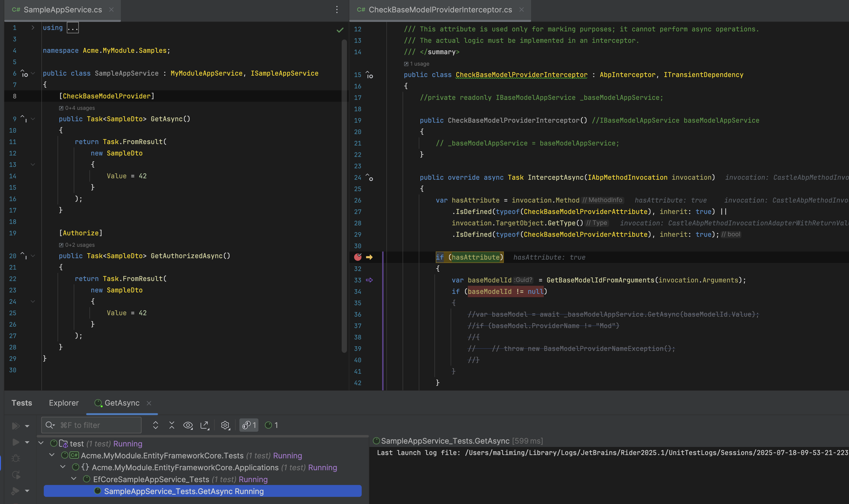Click the collapse all tests icon

pyautogui.click(x=172, y=425)
